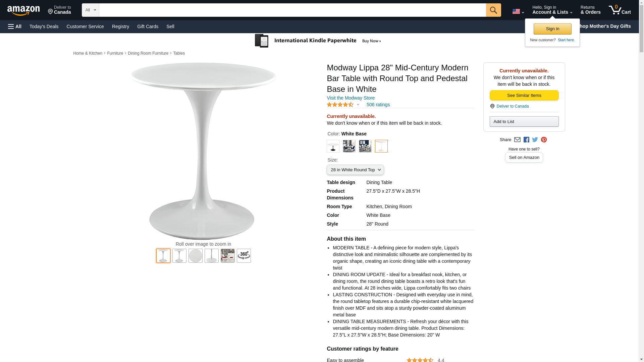Screen dimensions: 644x362
Task: Open the 360 degree view thumbnail
Action: tap(244, 256)
